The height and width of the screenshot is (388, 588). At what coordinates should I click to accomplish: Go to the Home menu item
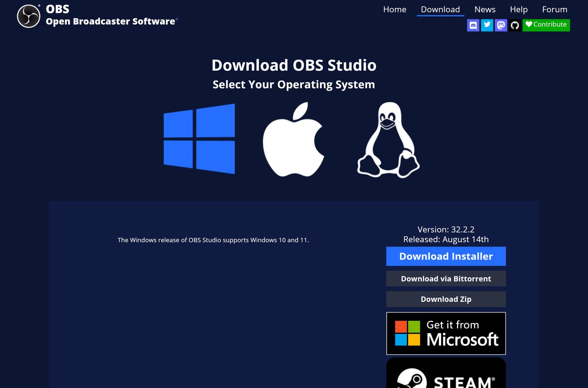tap(395, 9)
